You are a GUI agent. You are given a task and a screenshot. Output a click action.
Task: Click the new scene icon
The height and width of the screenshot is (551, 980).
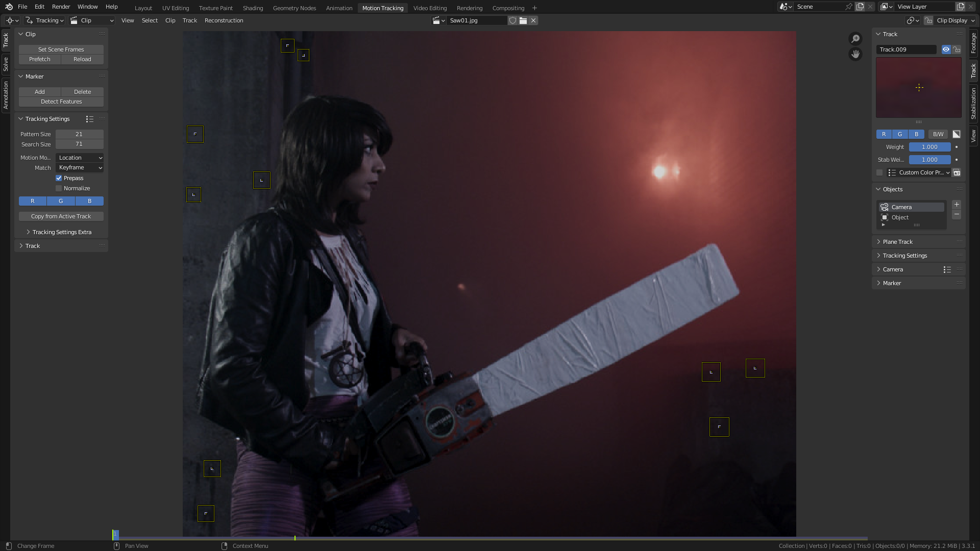coord(861,7)
